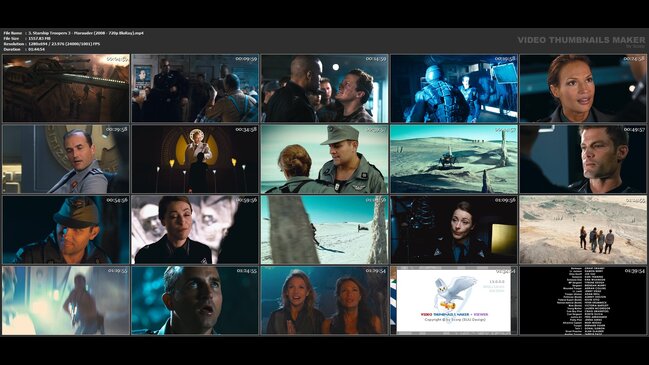Click the Video Thumbnails Maker watermark title
649x365 pixels.
581,40
